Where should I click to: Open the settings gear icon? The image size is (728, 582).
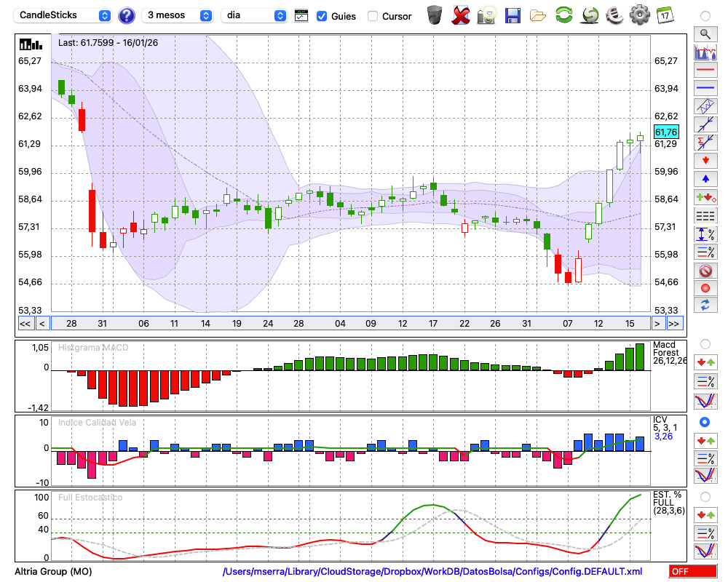tap(639, 15)
